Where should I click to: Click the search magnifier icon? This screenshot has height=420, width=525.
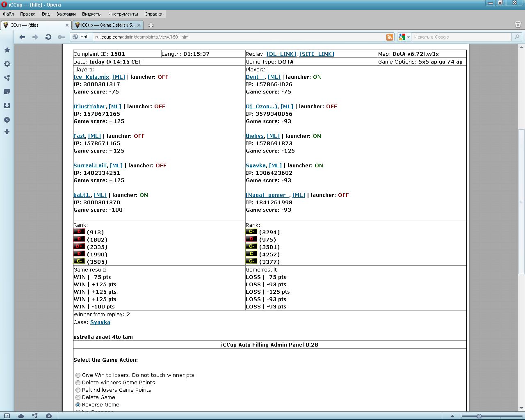click(x=517, y=37)
